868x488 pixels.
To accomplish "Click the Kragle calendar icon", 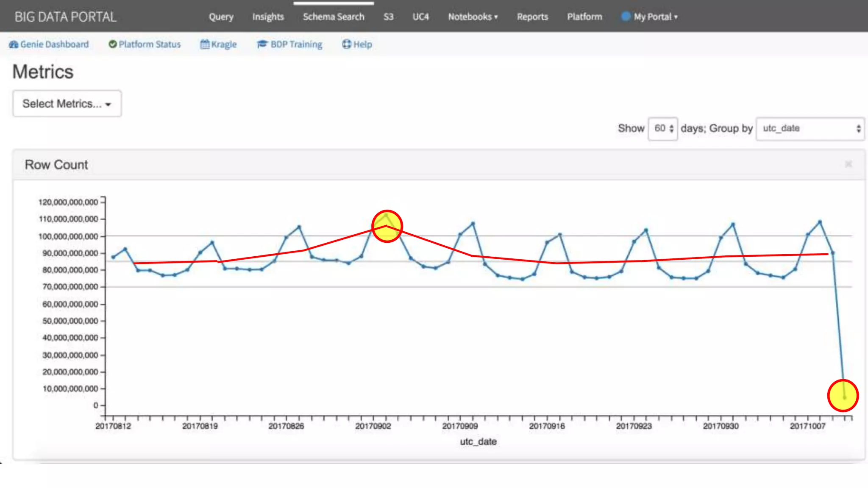I will tap(205, 44).
